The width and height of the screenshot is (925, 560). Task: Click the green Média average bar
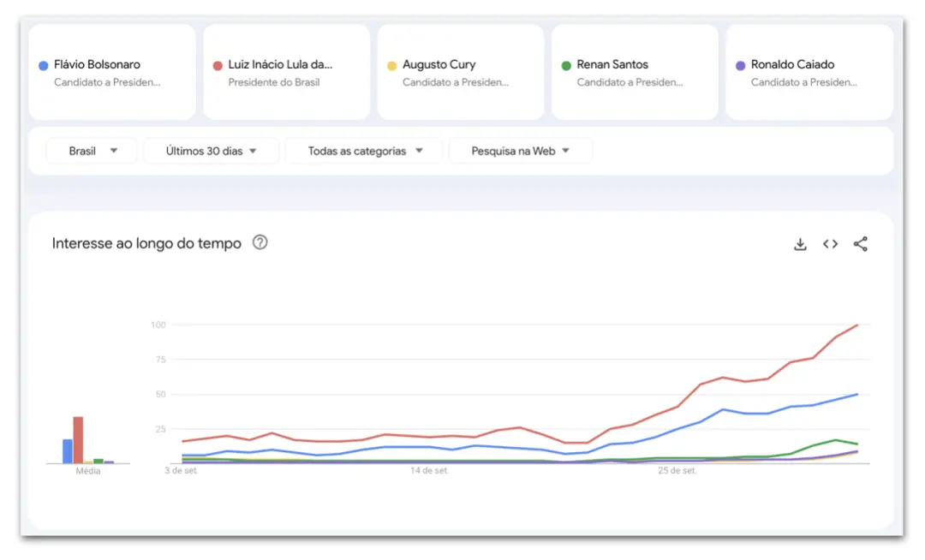click(x=98, y=461)
